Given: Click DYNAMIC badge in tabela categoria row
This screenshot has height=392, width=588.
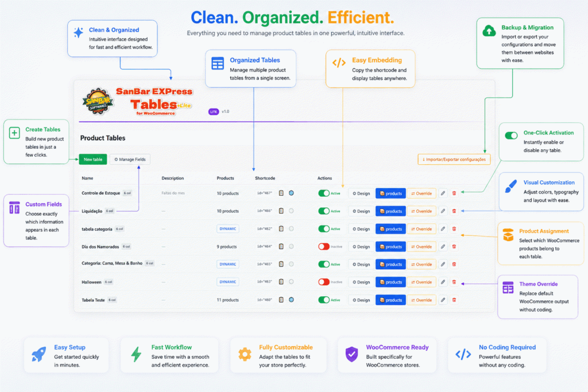Looking at the screenshot, I should (x=227, y=228).
